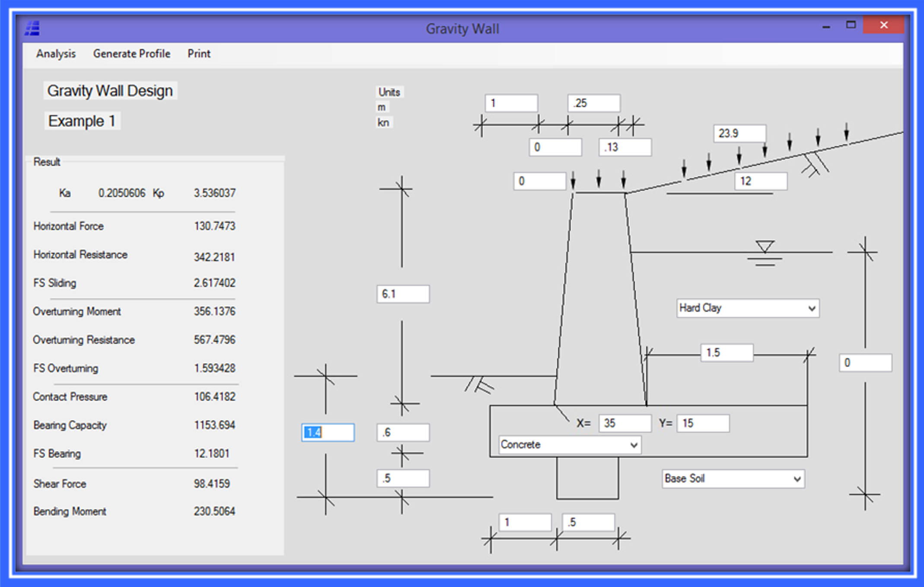Click the Example 1 title text box
Image resolution: width=924 pixels, height=587 pixels.
[82, 121]
